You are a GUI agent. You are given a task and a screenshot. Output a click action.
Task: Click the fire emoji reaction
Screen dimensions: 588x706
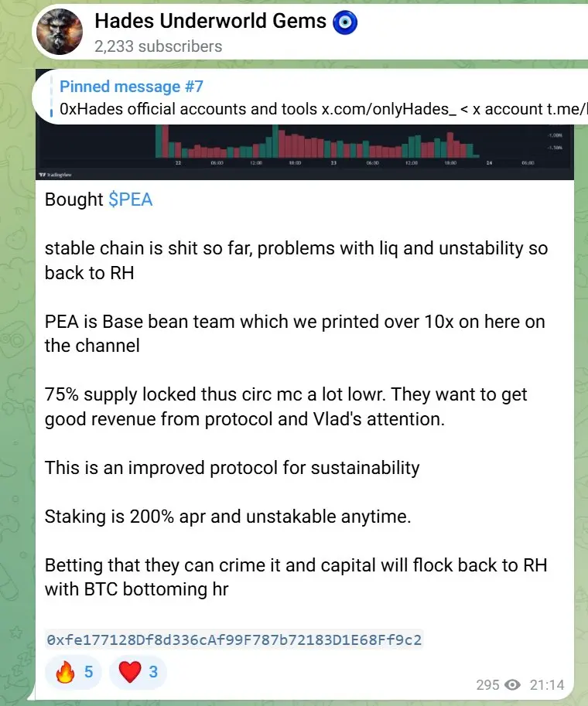(x=65, y=672)
